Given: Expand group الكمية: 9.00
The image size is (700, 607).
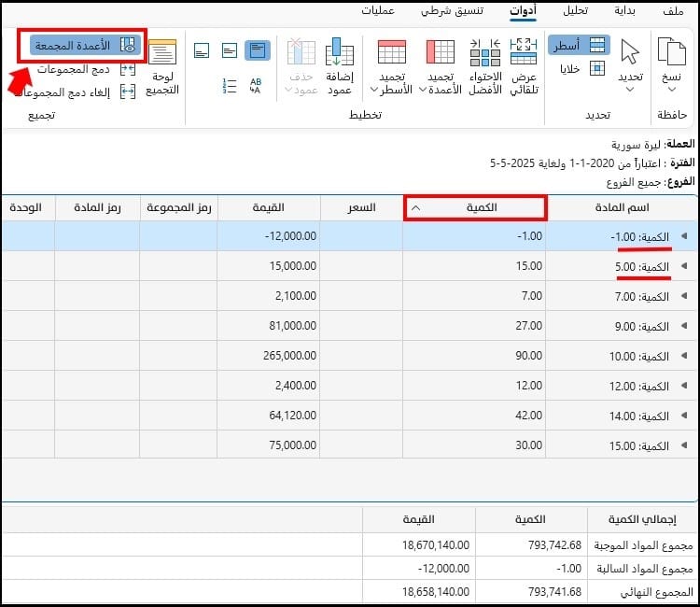Looking at the screenshot, I should [684, 326].
